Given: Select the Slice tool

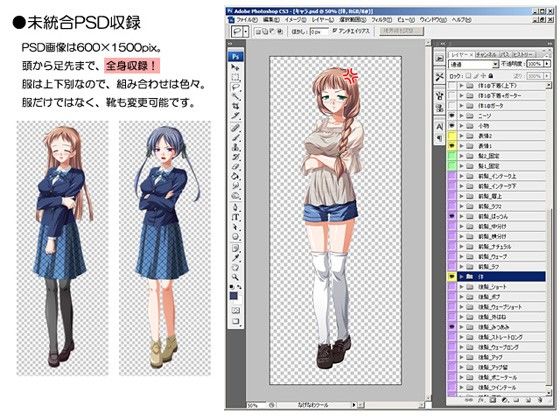Looking at the screenshot, I should pyautogui.click(x=235, y=115).
